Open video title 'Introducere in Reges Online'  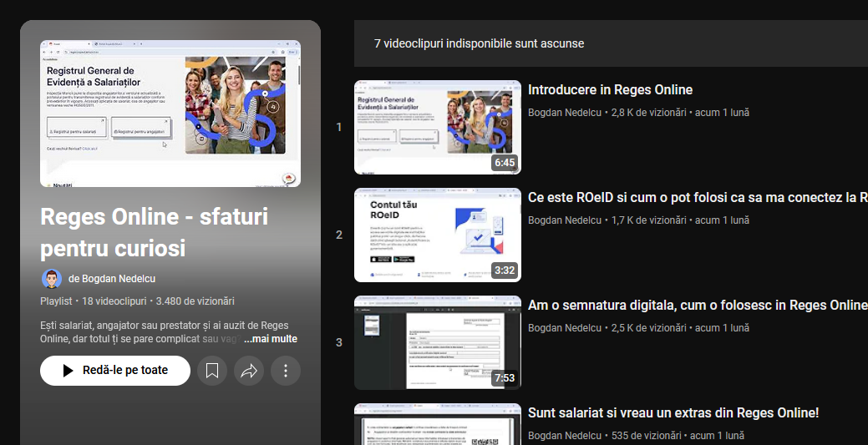pos(610,90)
